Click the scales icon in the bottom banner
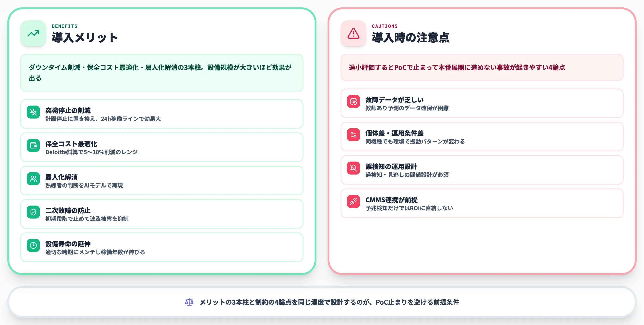Viewport: 644px width, 325px height. click(189, 302)
